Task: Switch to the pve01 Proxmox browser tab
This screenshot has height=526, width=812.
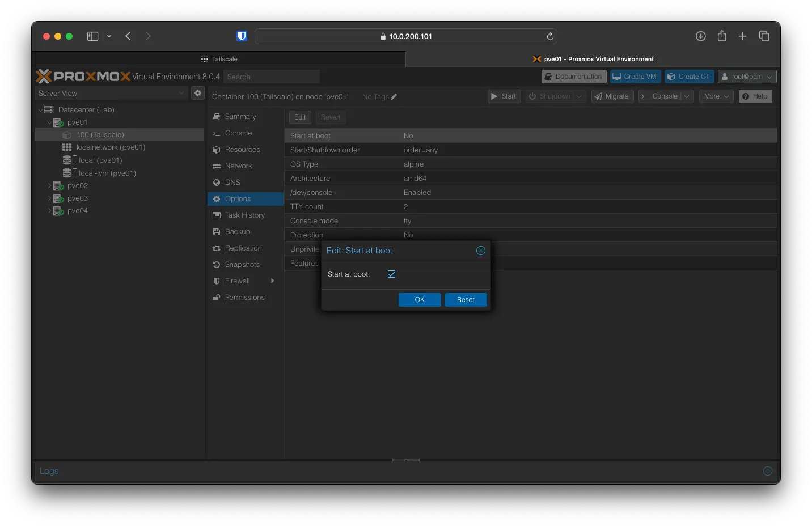Action: pyautogui.click(x=593, y=59)
